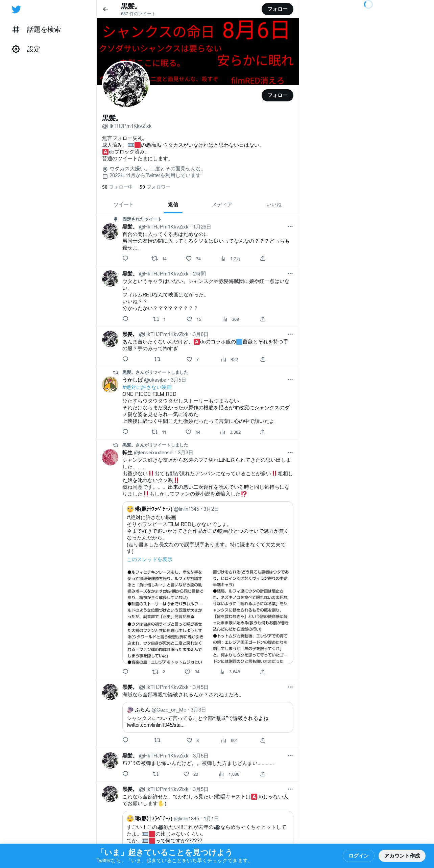Click the 黒髪。 profile avatar picture
Viewport: 434px width, 868px height.
tap(126, 85)
